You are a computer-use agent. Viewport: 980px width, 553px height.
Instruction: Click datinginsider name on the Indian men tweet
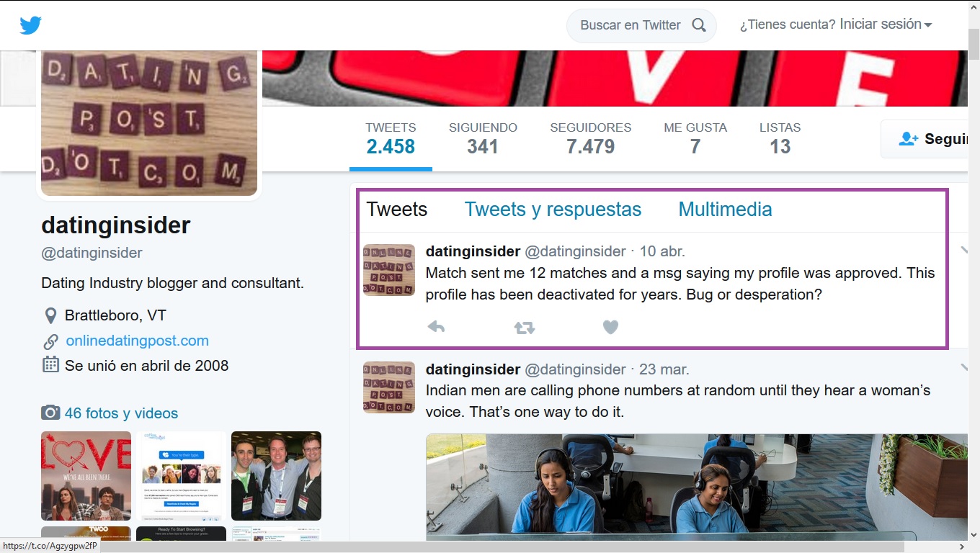point(473,369)
